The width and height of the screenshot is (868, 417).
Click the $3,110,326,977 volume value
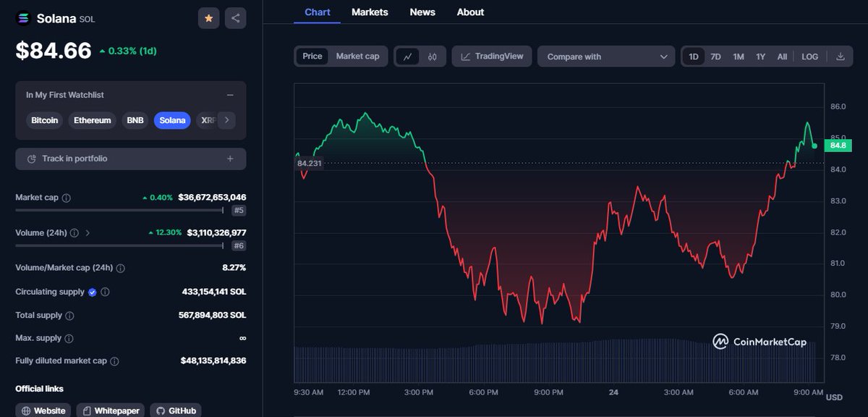[216, 232]
